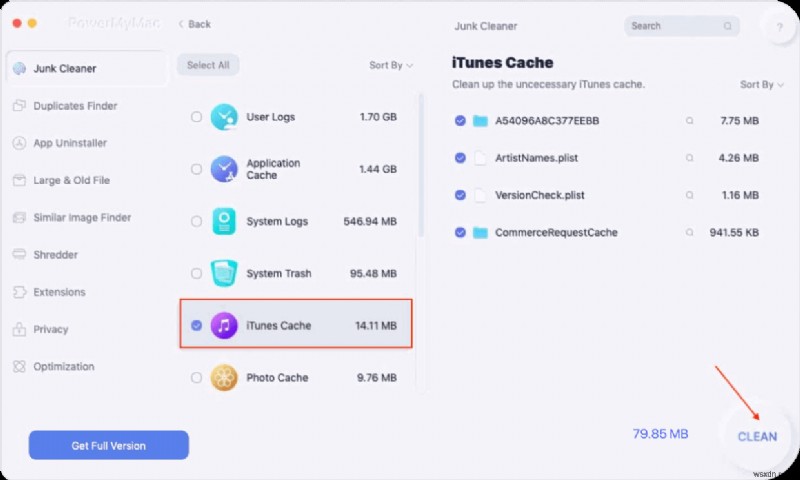This screenshot has width=800, height=480.
Task: Uncheck the CommerceRequestCache checkbox
Action: tap(460, 233)
